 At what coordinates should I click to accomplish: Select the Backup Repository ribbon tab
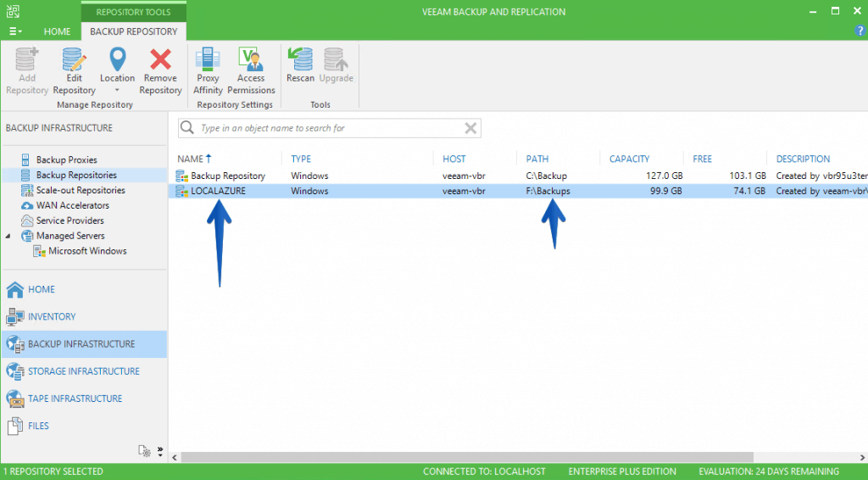(134, 31)
